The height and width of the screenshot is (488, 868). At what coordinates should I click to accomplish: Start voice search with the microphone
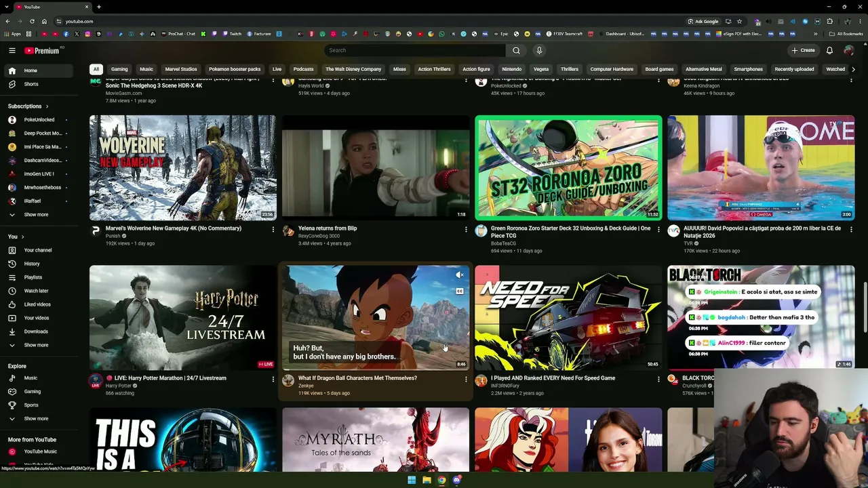pyautogui.click(x=539, y=50)
